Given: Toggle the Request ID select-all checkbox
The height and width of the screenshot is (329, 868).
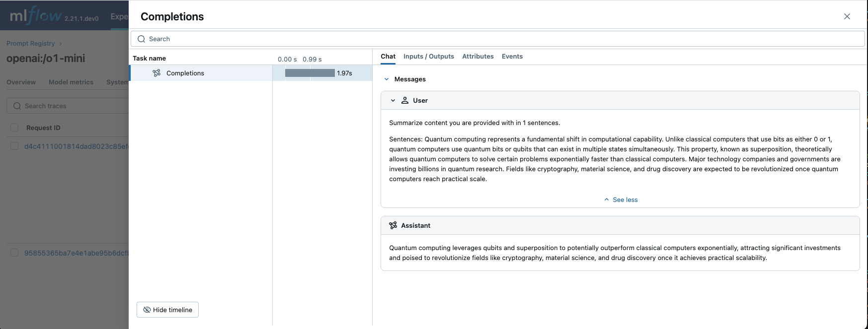Looking at the screenshot, I should pos(14,128).
